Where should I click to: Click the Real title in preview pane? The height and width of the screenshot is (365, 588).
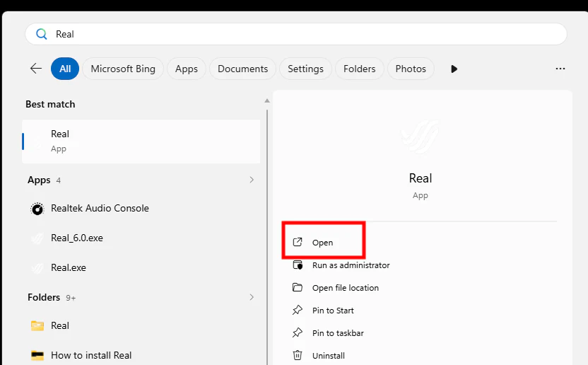pyautogui.click(x=421, y=178)
